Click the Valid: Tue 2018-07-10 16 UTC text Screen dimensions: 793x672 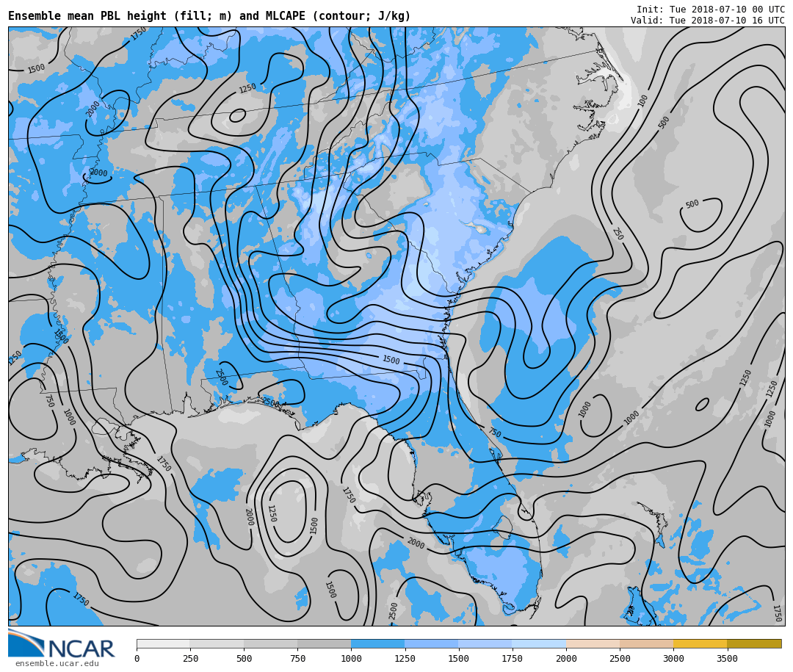(708, 21)
